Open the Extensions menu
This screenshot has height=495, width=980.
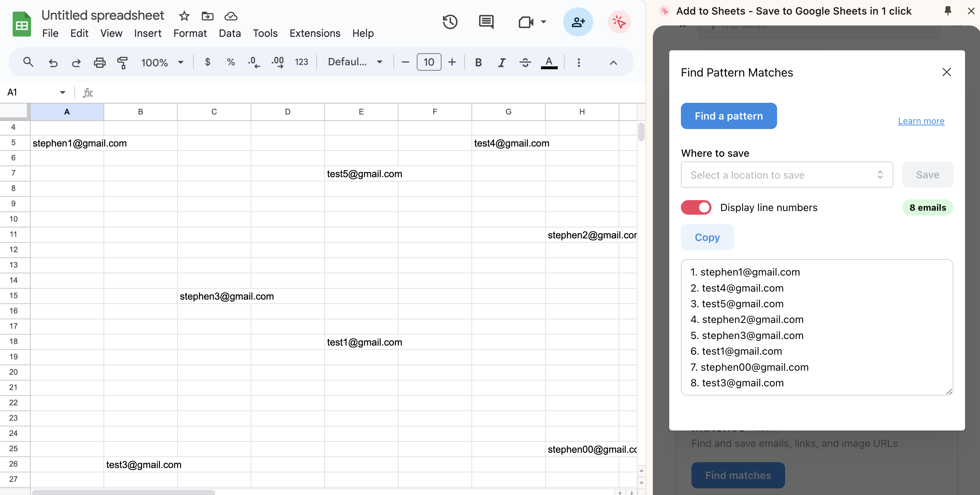click(315, 33)
